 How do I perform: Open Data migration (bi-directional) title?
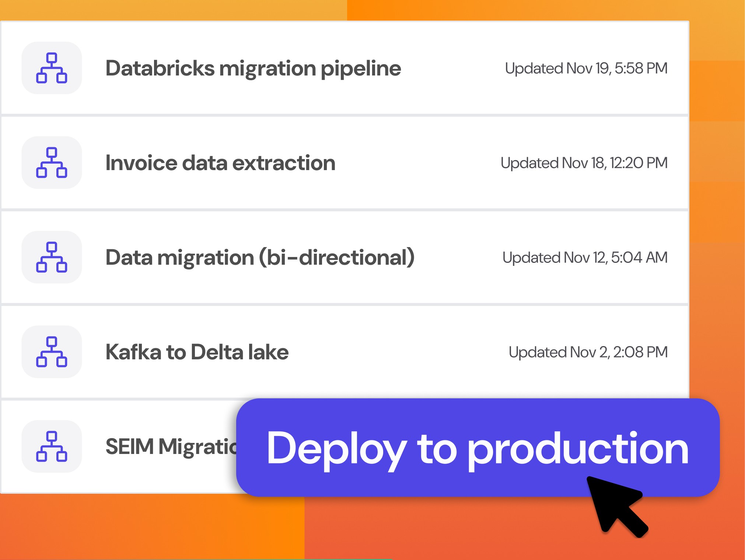(260, 257)
